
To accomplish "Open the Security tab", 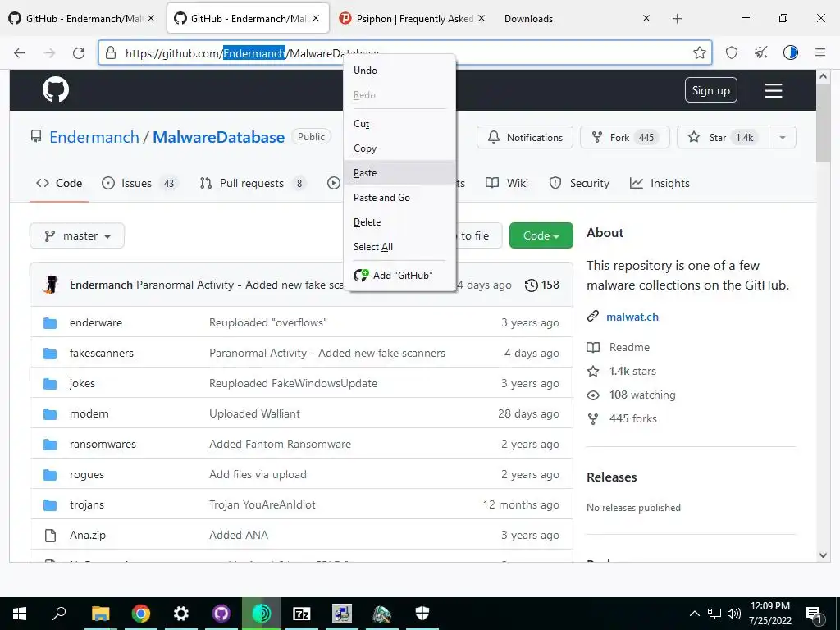I will (x=579, y=183).
